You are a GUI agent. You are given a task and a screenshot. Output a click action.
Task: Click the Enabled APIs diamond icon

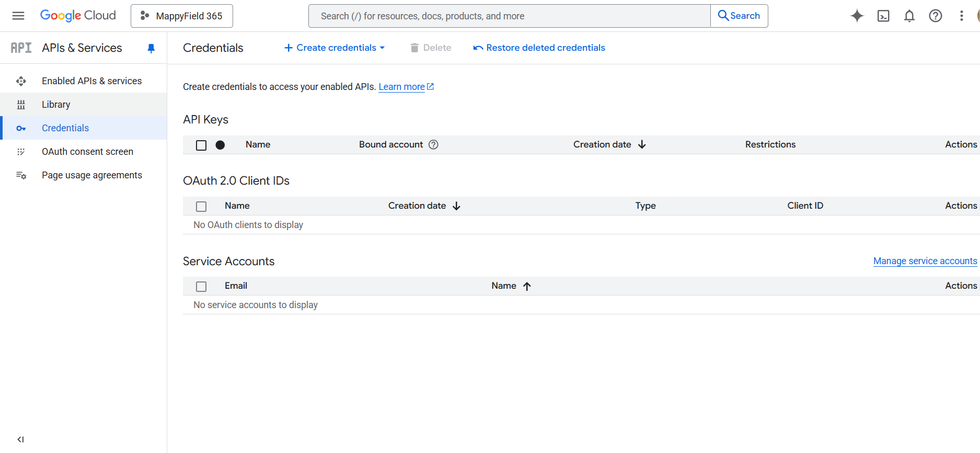pos(21,81)
